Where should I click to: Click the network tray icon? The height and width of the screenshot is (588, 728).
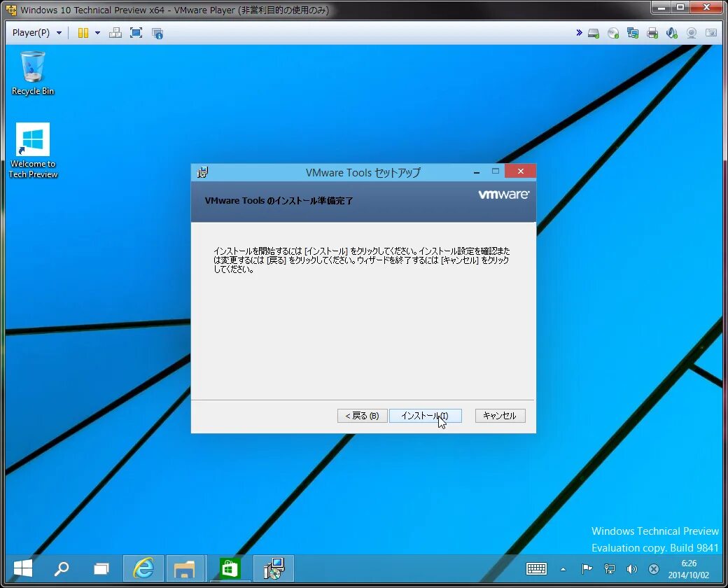[610, 568]
